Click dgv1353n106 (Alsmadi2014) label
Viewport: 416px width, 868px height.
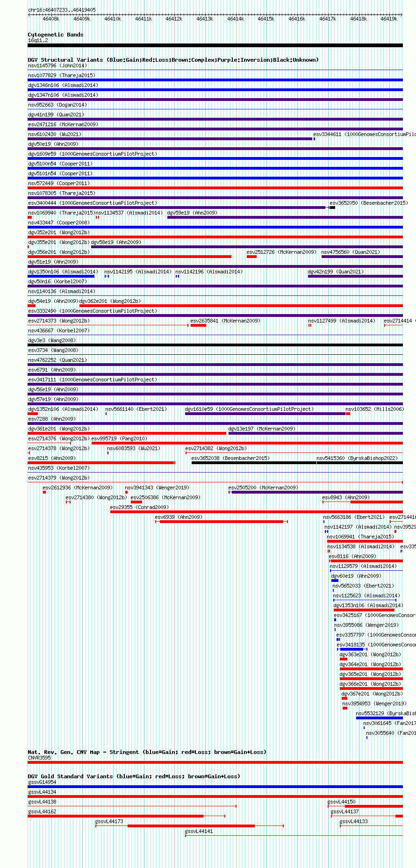(368, 605)
